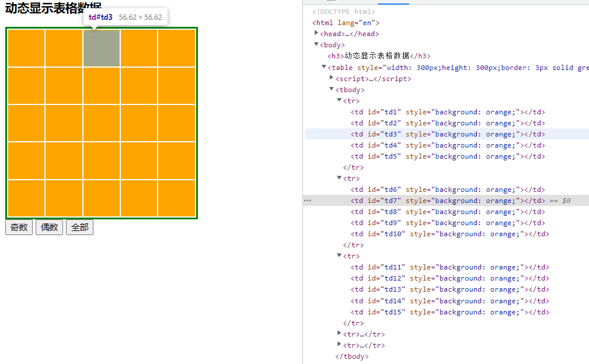
Task: Select the closing </tbody> tag line
Action: (x=352, y=356)
